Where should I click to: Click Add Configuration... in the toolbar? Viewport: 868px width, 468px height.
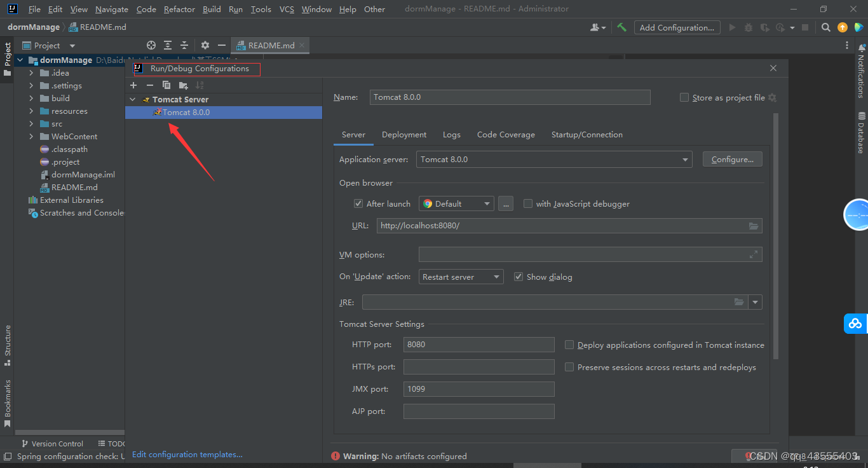click(x=677, y=27)
